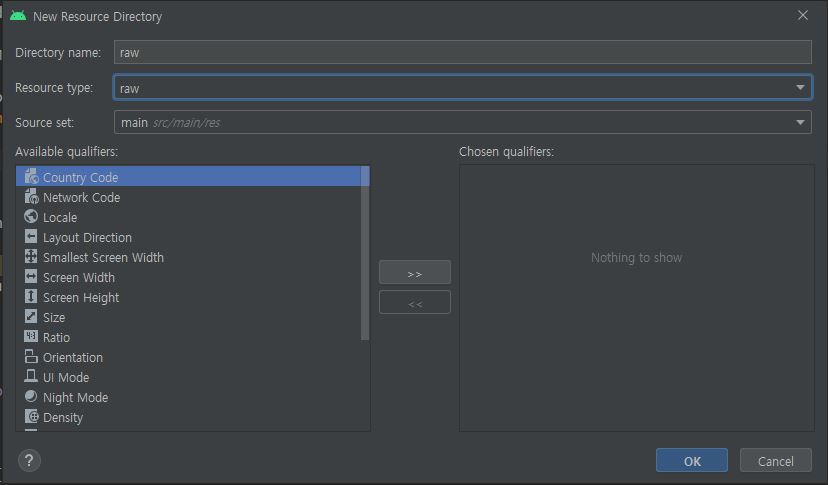Screen dimensions: 828x485
Task: Click the Layout Direction icon
Action: (31, 237)
